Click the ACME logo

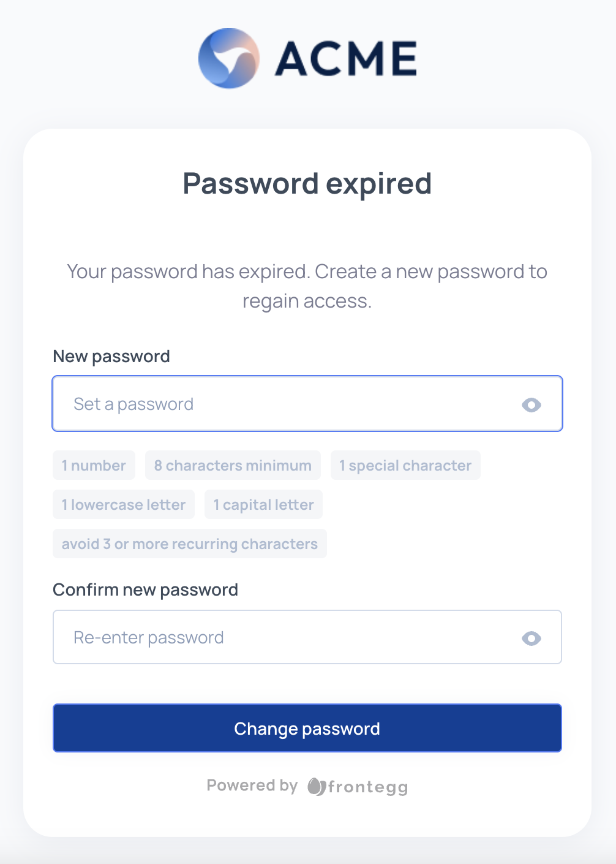(x=307, y=58)
